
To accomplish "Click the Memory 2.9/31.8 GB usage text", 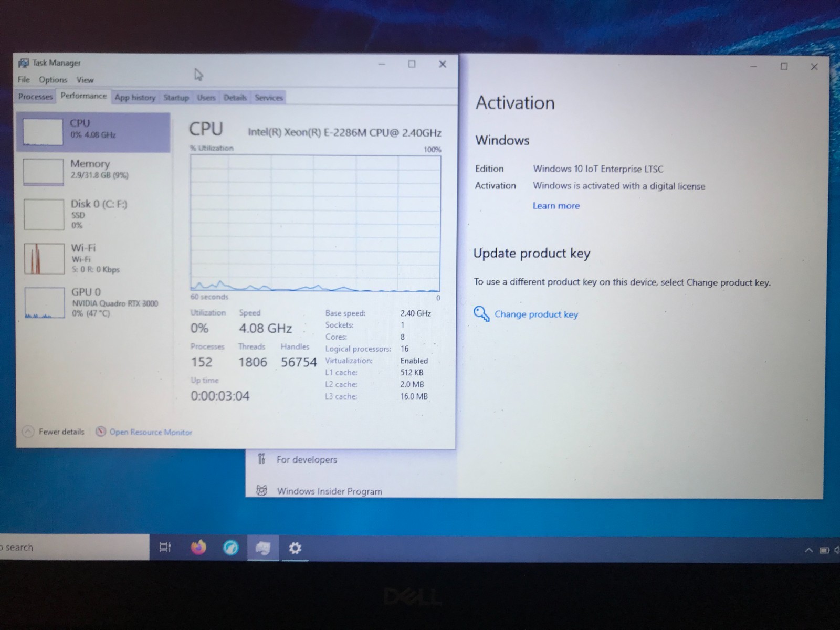I will 99,175.
